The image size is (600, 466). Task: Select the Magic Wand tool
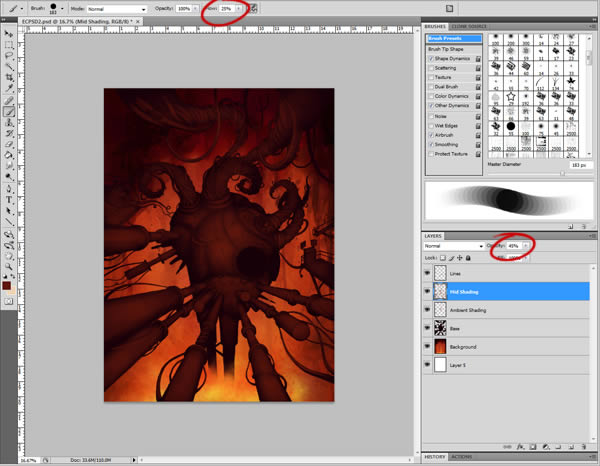click(x=8, y=67)
